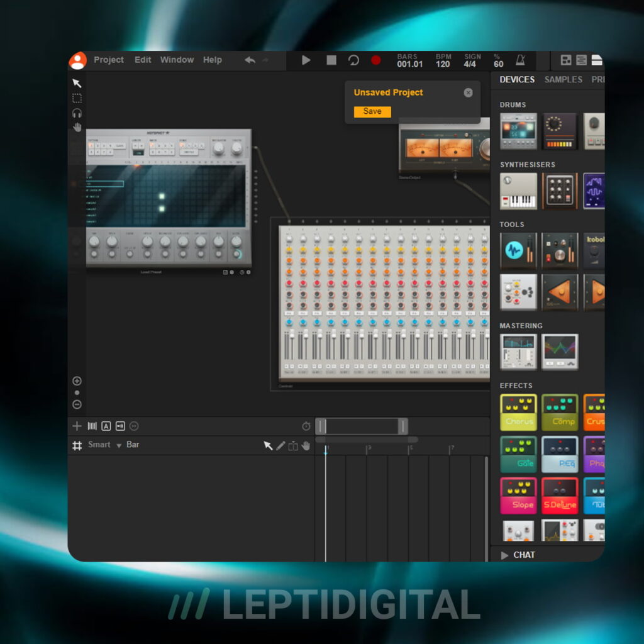This screenshot has height=644, width=644.
Task: Click the BARS position value 001.01
Action: coord(409,64)
